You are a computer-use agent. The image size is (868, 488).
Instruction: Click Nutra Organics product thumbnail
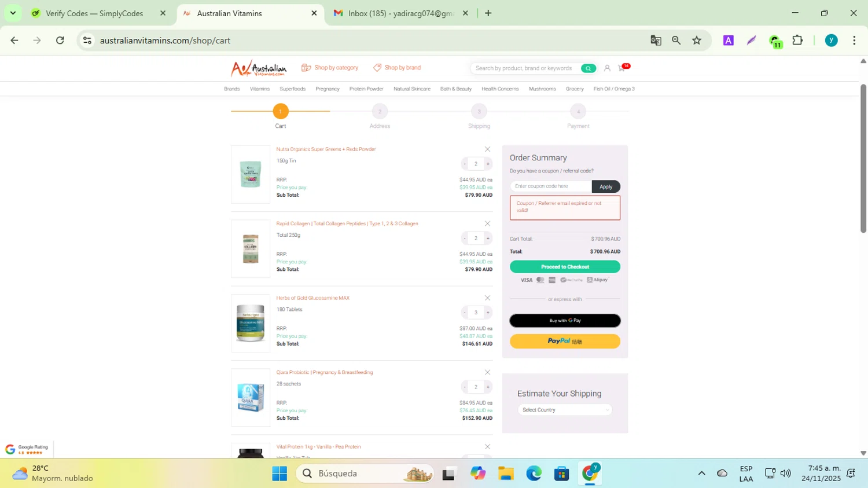click(251, 174)
